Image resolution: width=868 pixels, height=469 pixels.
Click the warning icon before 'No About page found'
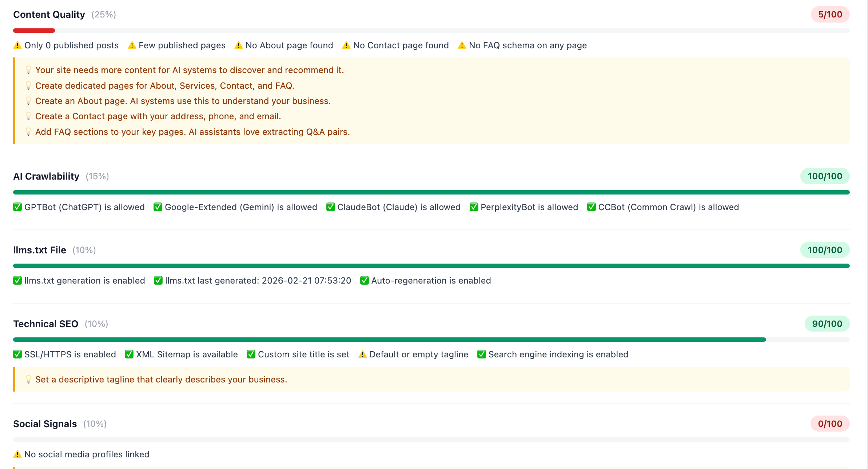(x=238, y=45)
